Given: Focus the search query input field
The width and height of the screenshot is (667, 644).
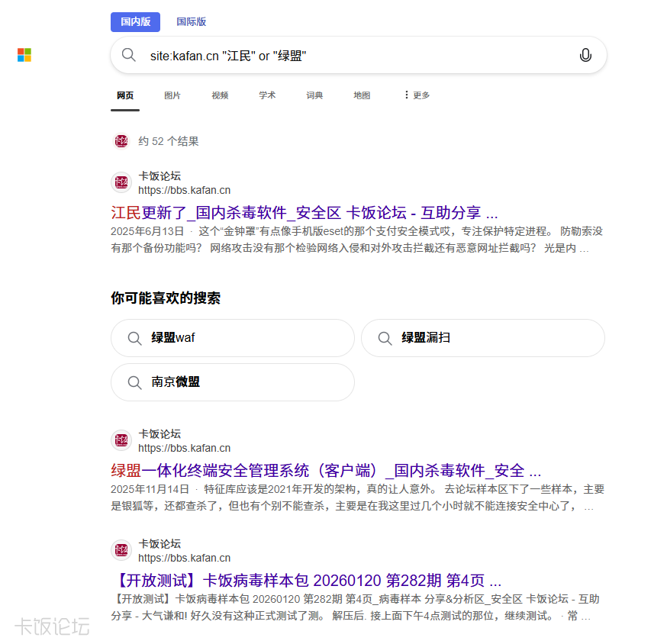Looking at the screenshot, I should click(x=358, y=55).
